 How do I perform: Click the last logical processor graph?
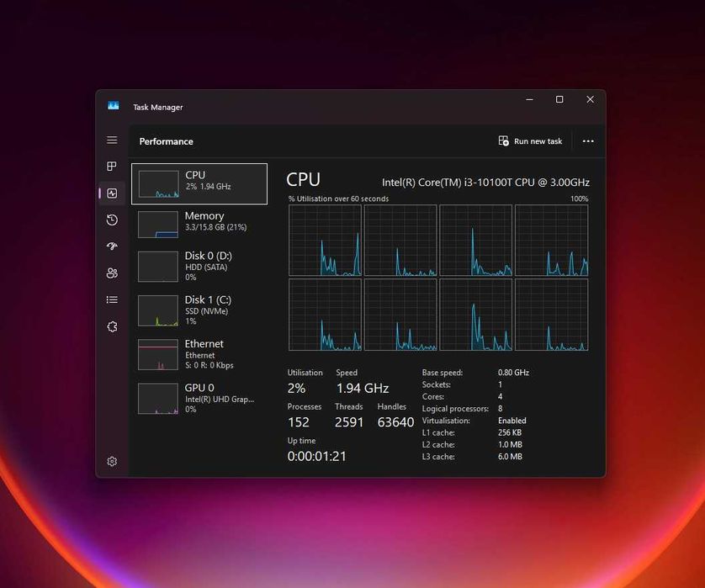click(551, 315)
